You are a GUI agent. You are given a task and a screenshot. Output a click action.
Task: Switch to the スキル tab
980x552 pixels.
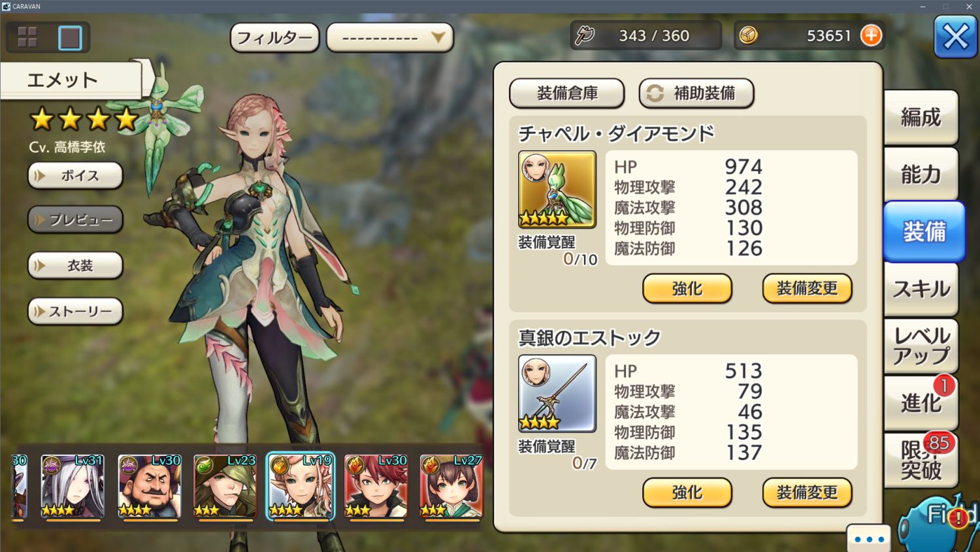click(x=921, y=289)
